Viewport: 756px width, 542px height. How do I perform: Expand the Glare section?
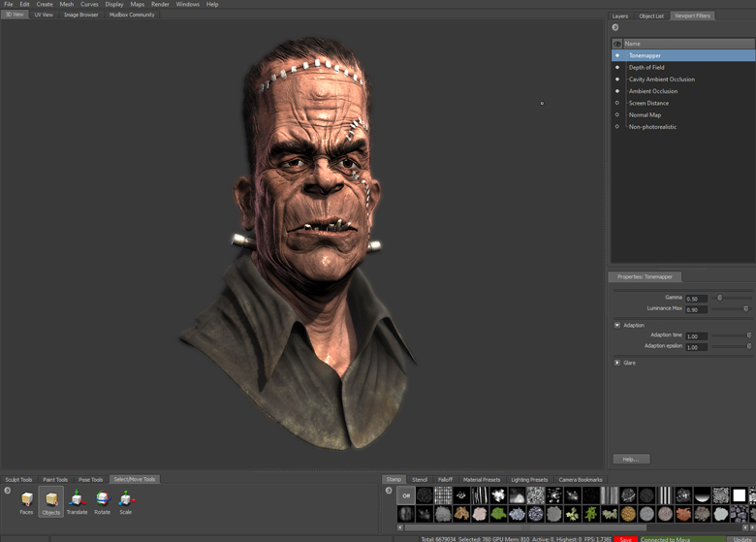pyautogui.click(x=617, y=363)
